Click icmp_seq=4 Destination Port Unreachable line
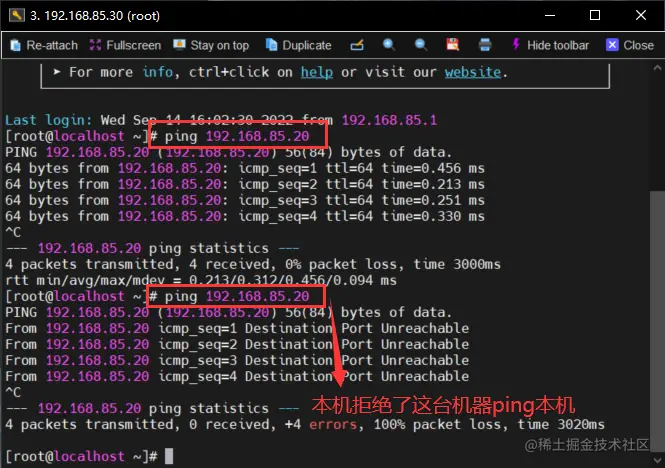This screenshot has width=665, height=468. tap(237, 376)
